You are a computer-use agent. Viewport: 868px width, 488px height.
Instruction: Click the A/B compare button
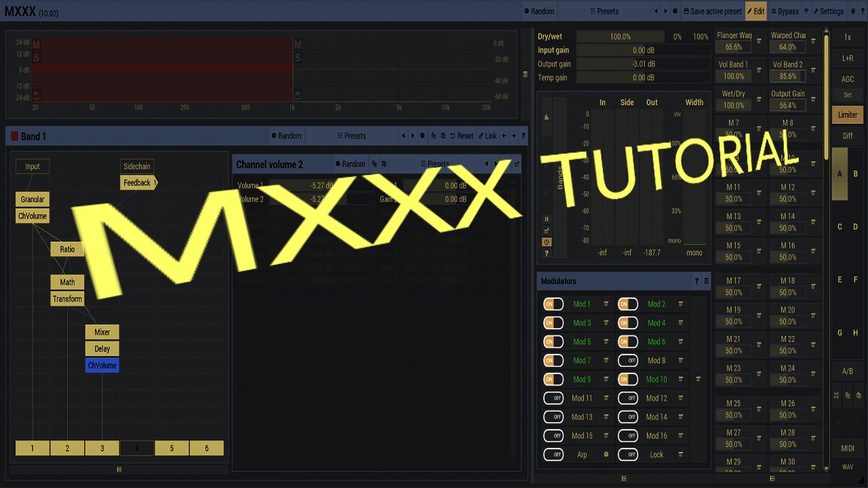pos(848,371)
